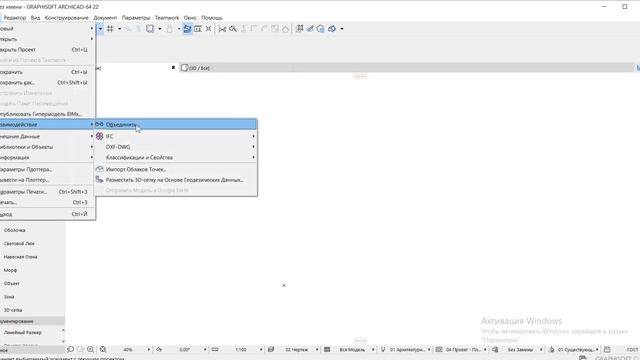Open the 02 Чертеж layer combination dropdown
This screenshot has width=640, height=360.
pos(298,349)
